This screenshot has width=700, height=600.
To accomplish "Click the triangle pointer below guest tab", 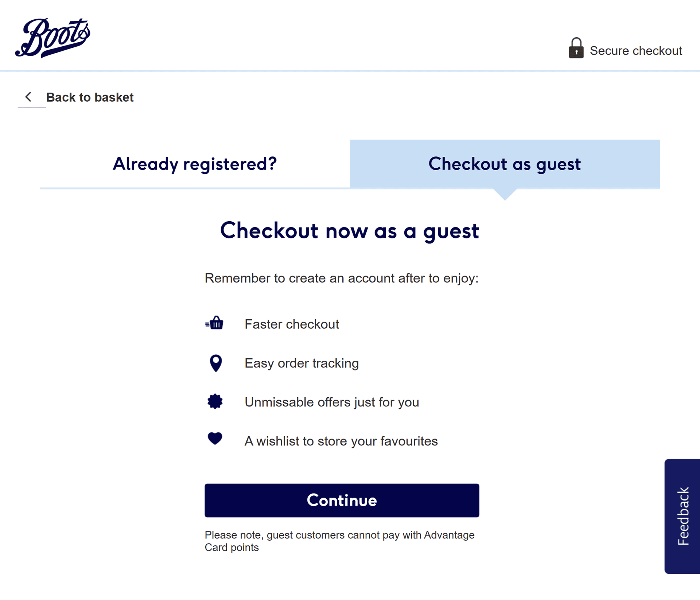I will pos(505,194).
